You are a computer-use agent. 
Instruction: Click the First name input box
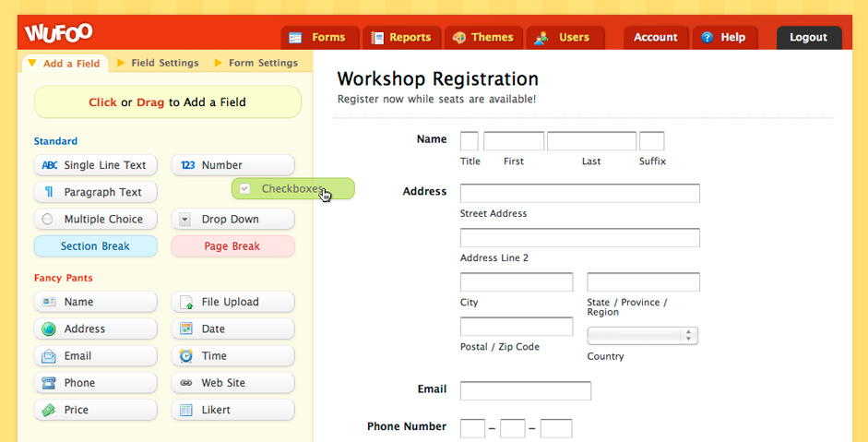pos(514,141)
